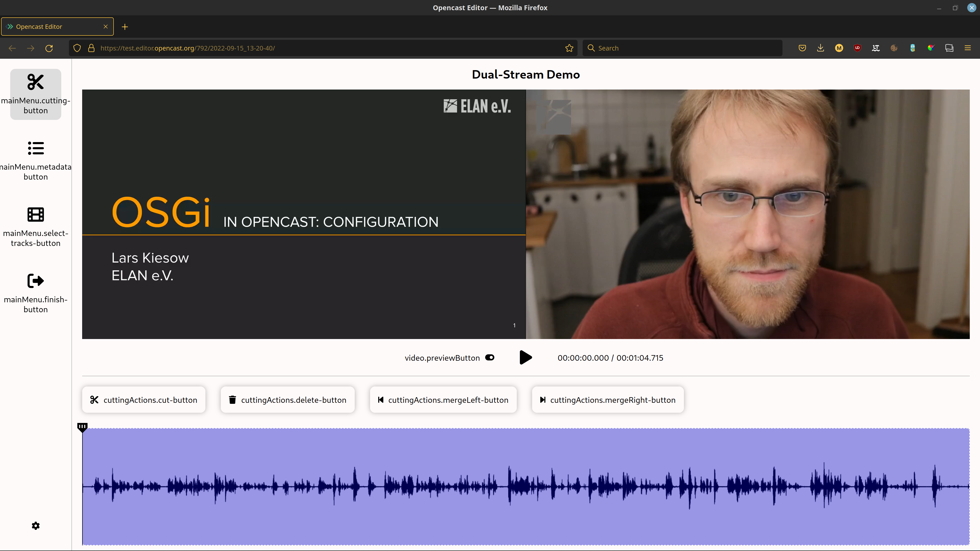Viewport: 980px width, 551px height.
Task: Save the page to Pocket
Action: pyautogui.click(x=802, y=48)
